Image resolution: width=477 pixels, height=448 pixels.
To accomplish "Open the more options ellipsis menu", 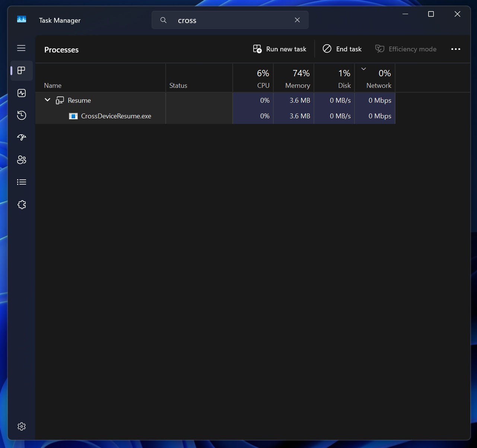I will (456, 49).
